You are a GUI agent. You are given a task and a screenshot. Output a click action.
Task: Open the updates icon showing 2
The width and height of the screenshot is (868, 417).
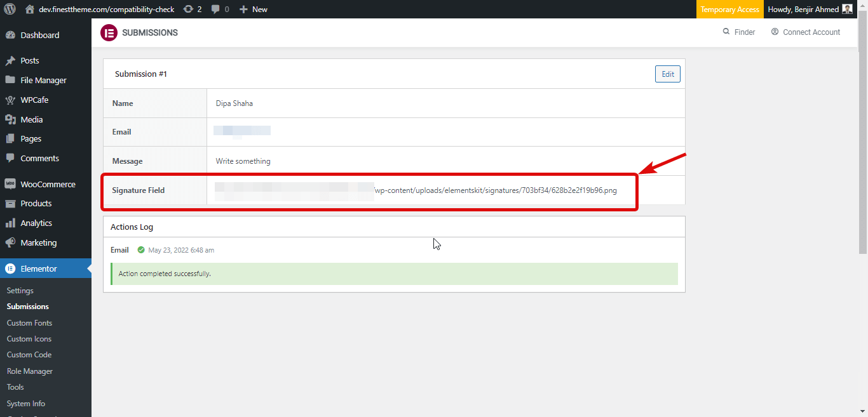(188, 9)
